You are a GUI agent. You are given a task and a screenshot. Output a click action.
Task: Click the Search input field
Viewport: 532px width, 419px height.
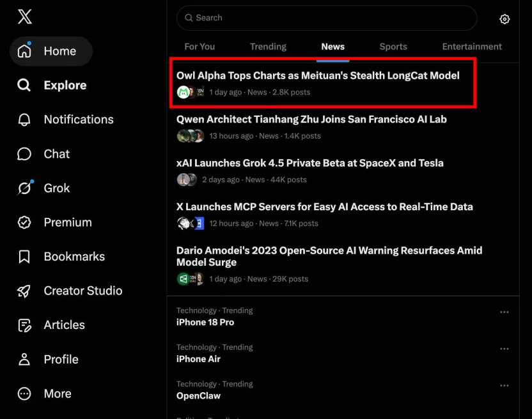327,18
